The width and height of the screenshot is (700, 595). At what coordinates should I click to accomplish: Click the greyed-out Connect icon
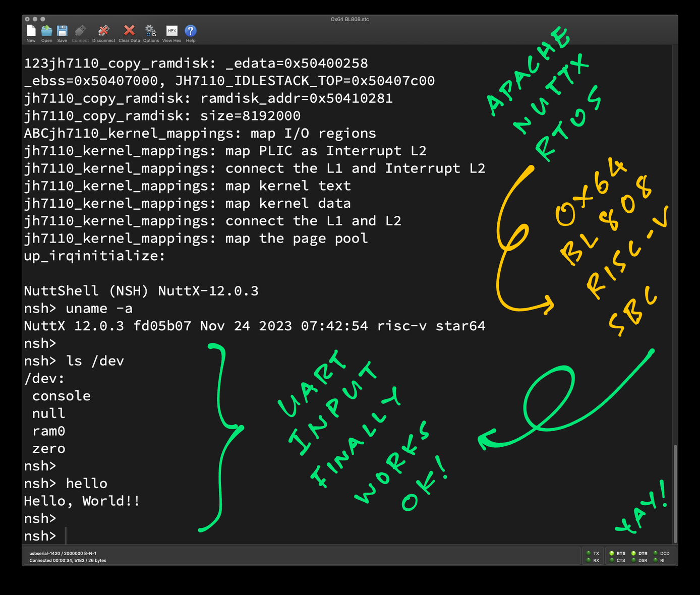pyautogui.click(x=80, y=31)
